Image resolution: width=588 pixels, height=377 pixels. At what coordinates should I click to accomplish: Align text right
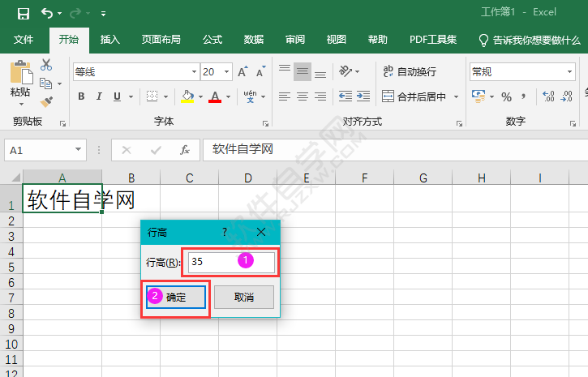coord(320,96)
